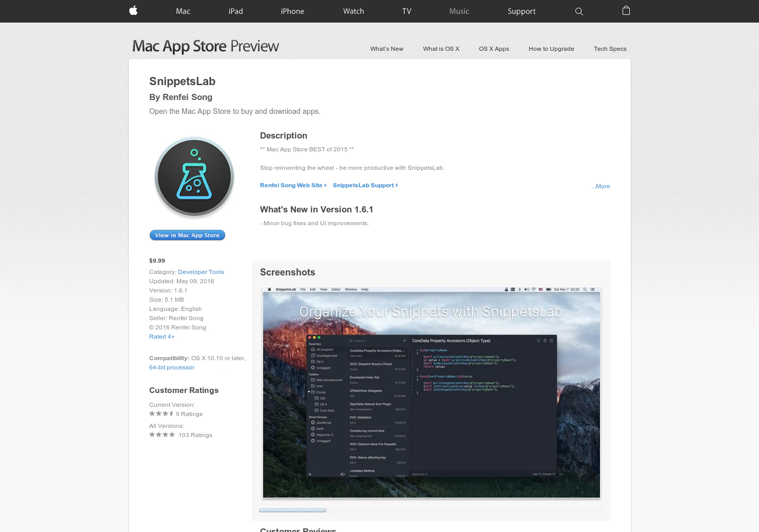
Task: Click the '© 2016 Renfei Song' text
Action: tap(177, 327)
